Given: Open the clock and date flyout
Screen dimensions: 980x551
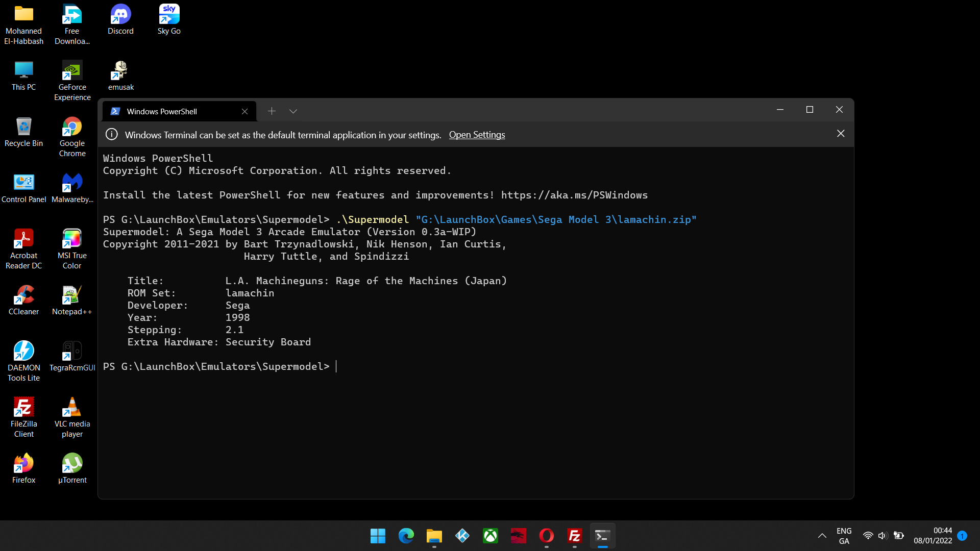Looking at the screenshot, I should [x=933, y=536].
